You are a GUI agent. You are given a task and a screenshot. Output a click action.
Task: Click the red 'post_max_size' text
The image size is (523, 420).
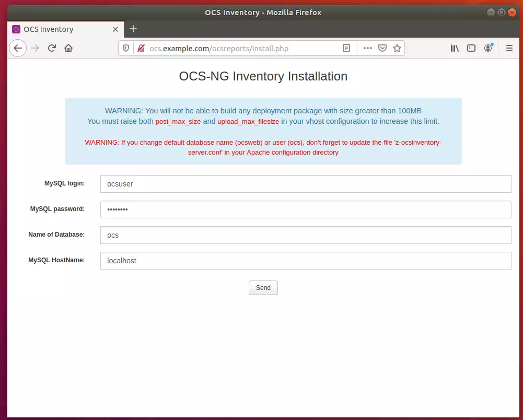178,121
